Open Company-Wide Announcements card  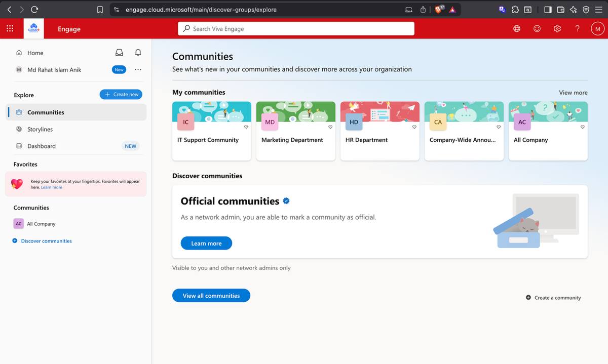[x=464, y=131]
